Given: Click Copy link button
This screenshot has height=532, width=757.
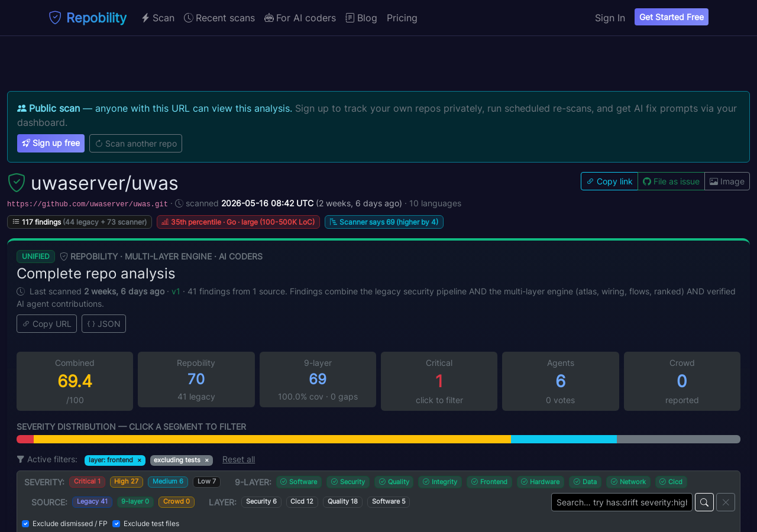Looking at the screenshot, I should pyautogui.click(x=609, y=181).
